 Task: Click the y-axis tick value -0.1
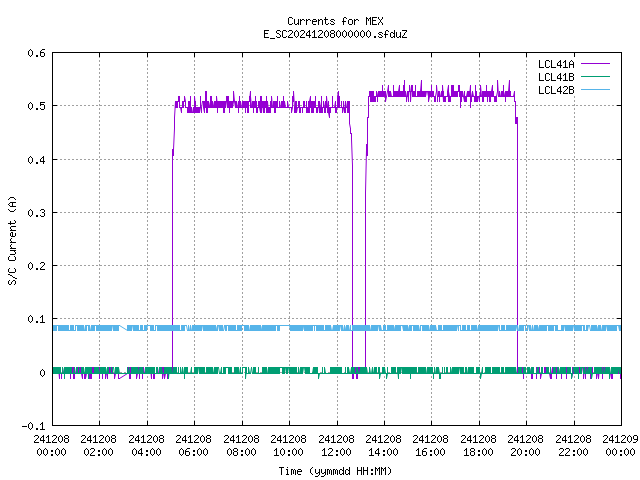pos(33,426)
